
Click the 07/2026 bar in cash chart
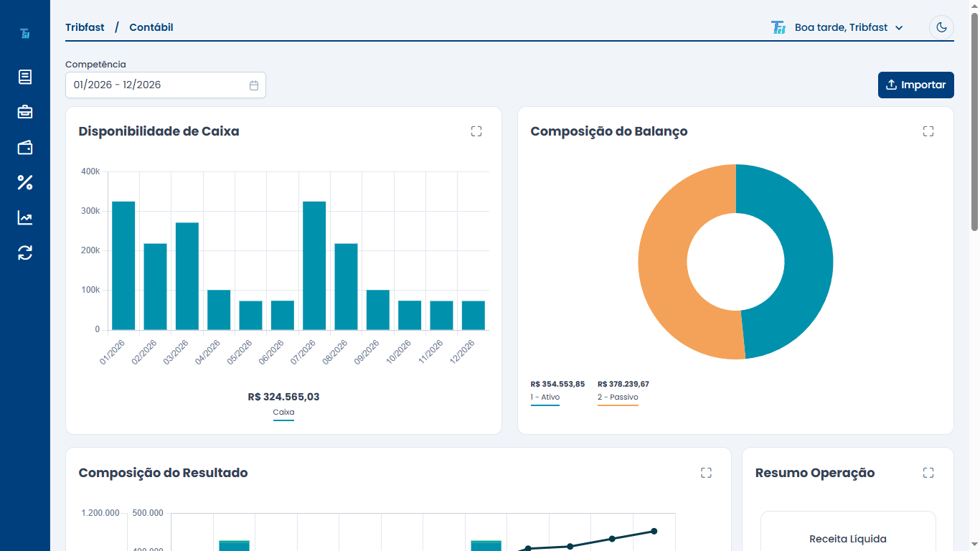click(x=314, y=265)
